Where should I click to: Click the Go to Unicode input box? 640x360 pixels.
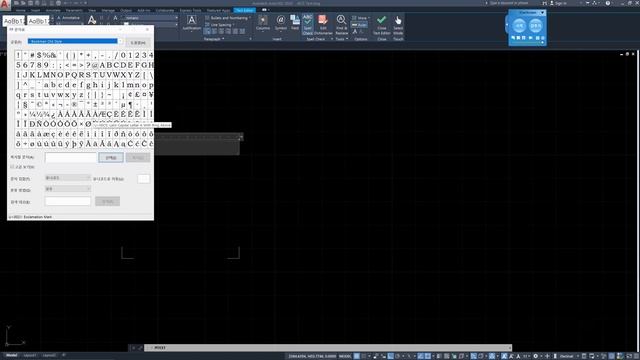pos(144,179)
